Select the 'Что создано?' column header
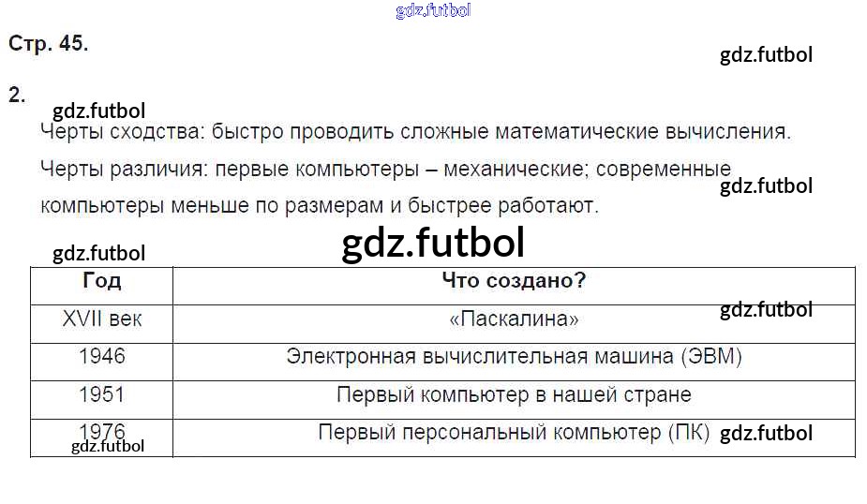 pos(514,281)
